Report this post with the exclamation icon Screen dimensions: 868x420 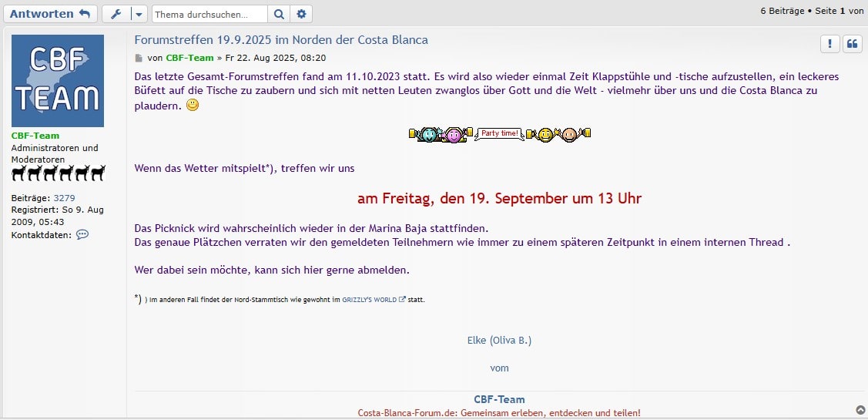coord(829,44)
